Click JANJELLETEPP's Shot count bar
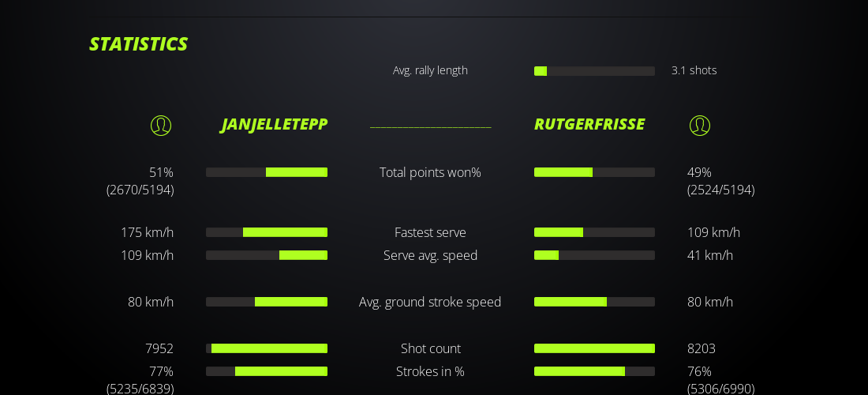Screen dimensions: 868x395 pos(267,348)
